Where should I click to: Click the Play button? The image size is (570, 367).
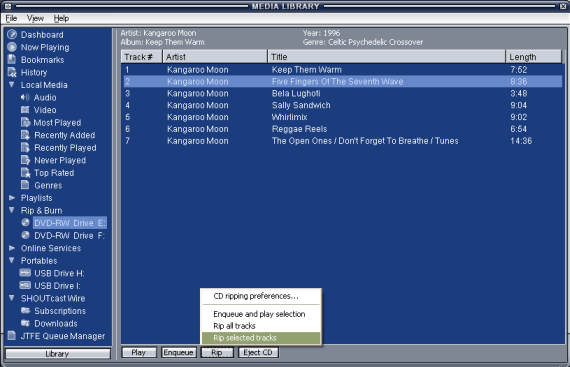pyautogui.click(x=139, y=352)
